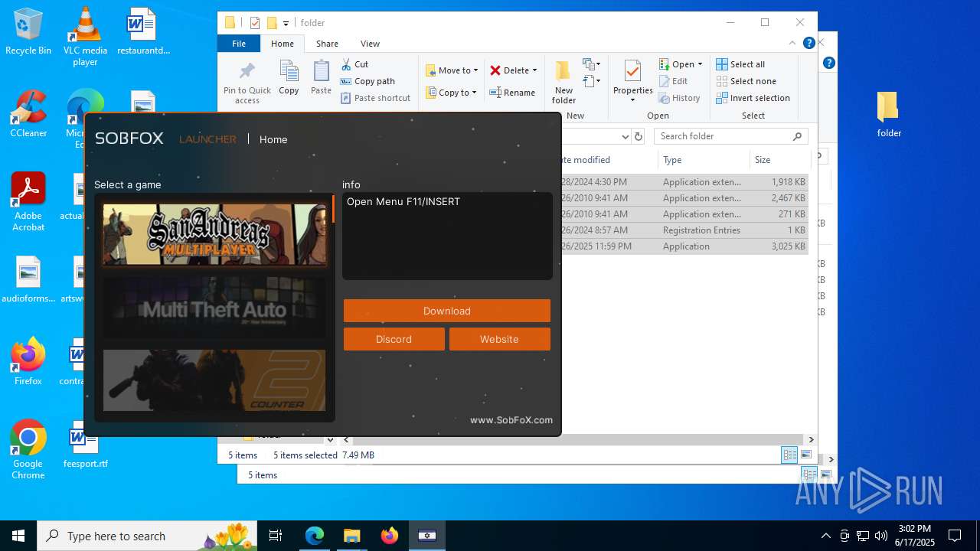Click the Home label in SobFox launcher
980x551 pixels.
click(x=273, y=139)
